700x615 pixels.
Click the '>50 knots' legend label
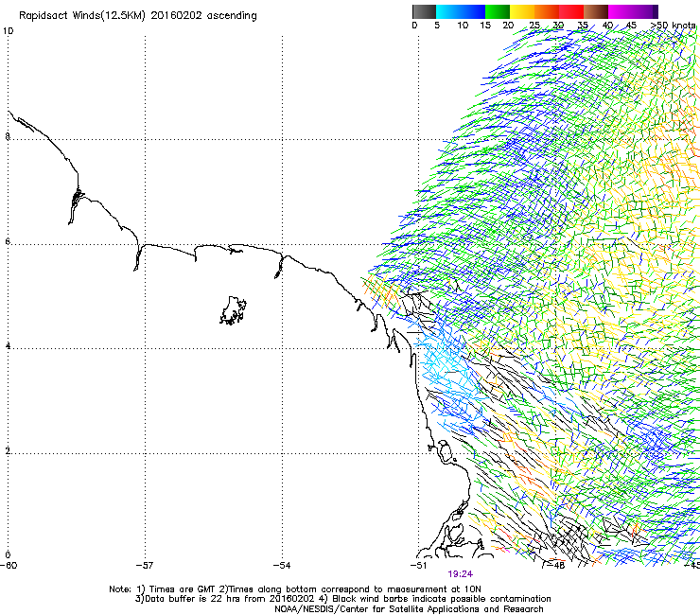pyautogui.click(x=674, y=25)
